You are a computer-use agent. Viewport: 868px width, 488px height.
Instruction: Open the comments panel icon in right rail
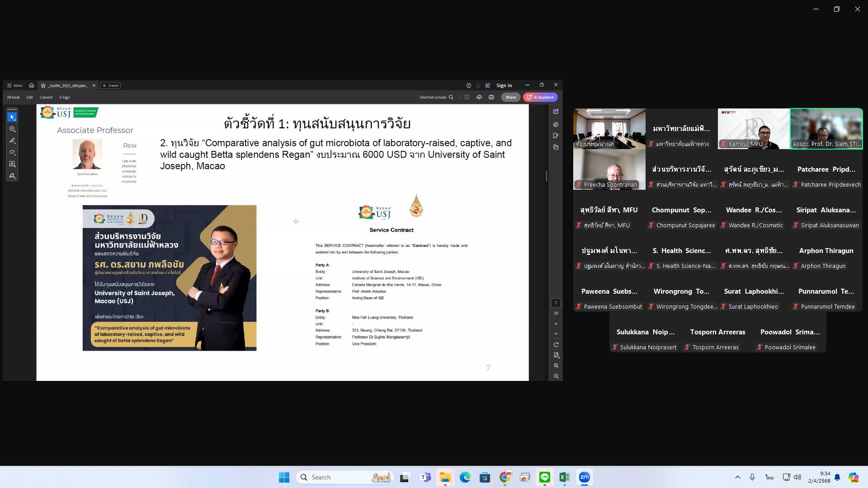556,124
